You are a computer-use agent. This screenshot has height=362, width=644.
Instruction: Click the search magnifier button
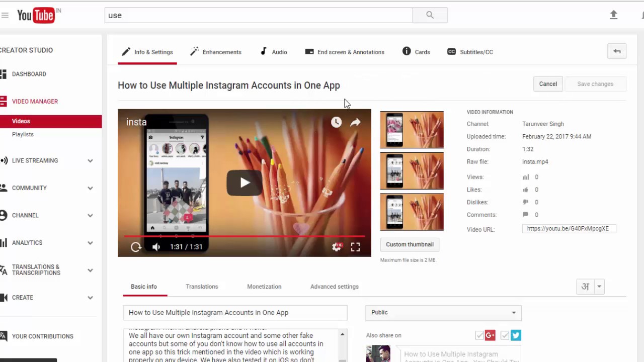[430, 15]
